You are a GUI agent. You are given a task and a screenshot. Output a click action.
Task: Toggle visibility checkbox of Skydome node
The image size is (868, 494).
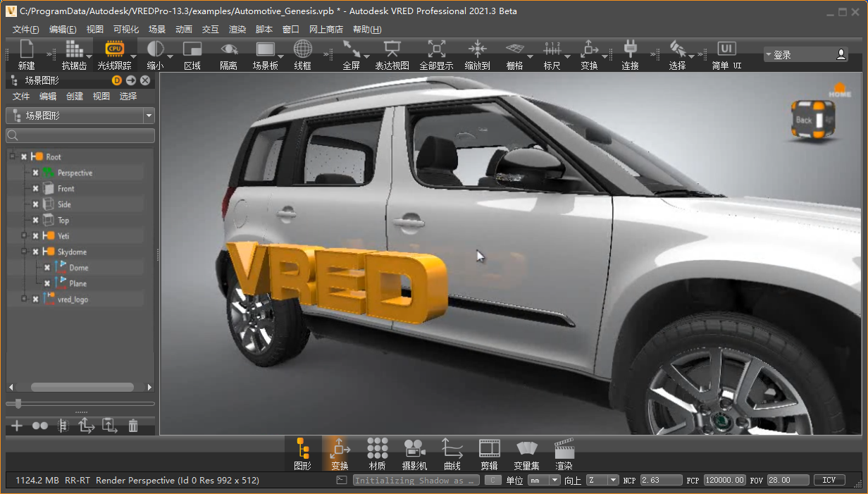click(35, 252)
